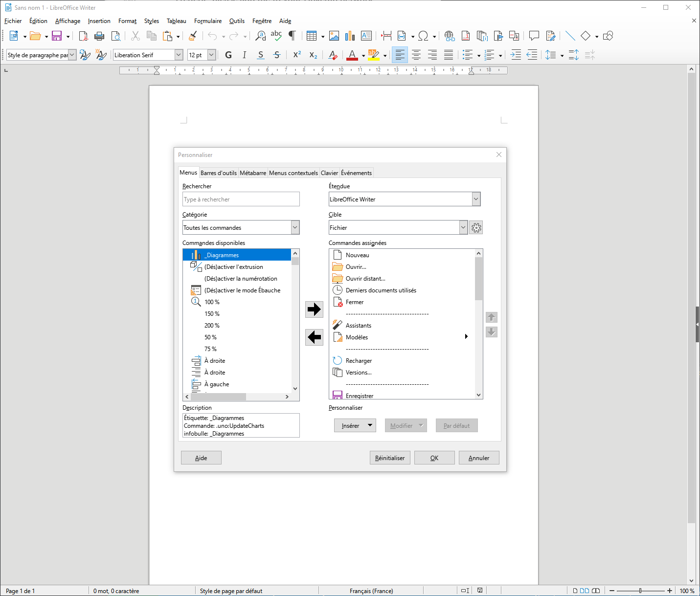Click the Rechercher search field
The image size is (700, 596).
click(x=241, y=199)
